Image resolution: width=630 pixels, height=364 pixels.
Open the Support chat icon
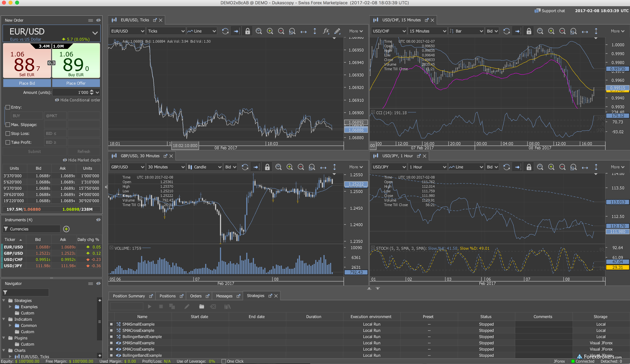(537, 11)
